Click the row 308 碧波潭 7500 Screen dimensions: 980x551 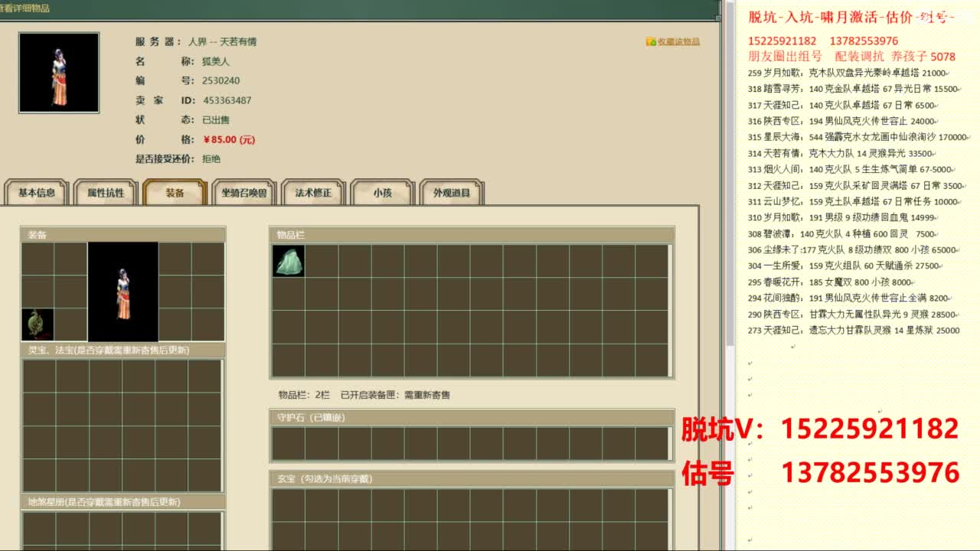[x=843, y=234]
